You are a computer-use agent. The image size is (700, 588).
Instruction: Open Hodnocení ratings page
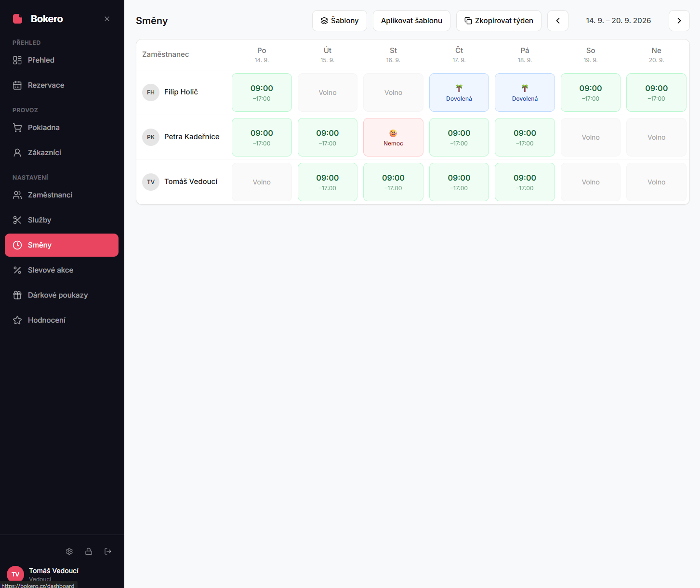(62, 320)
